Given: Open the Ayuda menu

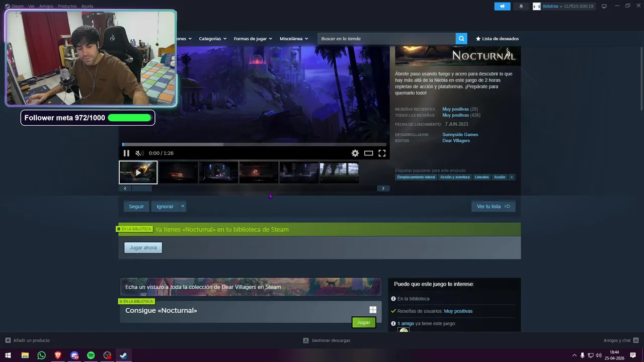Looking at the screenshot, I should [x=87, y=6].
